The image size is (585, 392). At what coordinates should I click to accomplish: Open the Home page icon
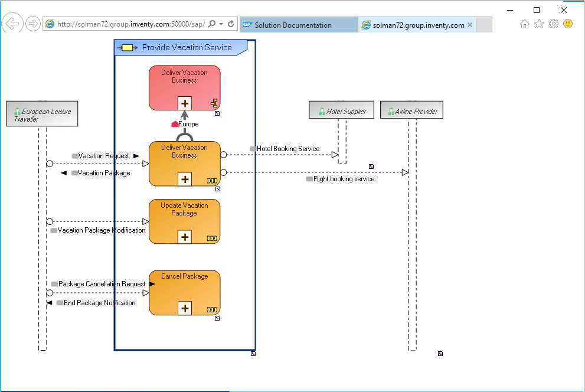tap(524, 24)
